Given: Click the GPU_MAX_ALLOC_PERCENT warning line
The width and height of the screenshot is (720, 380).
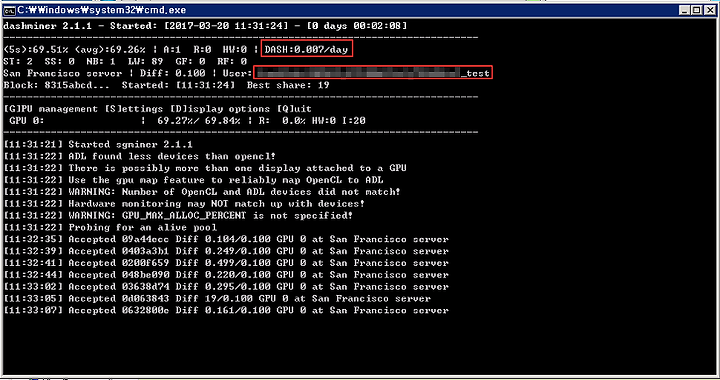Looking at the screenshot, I should coord(178,215).
